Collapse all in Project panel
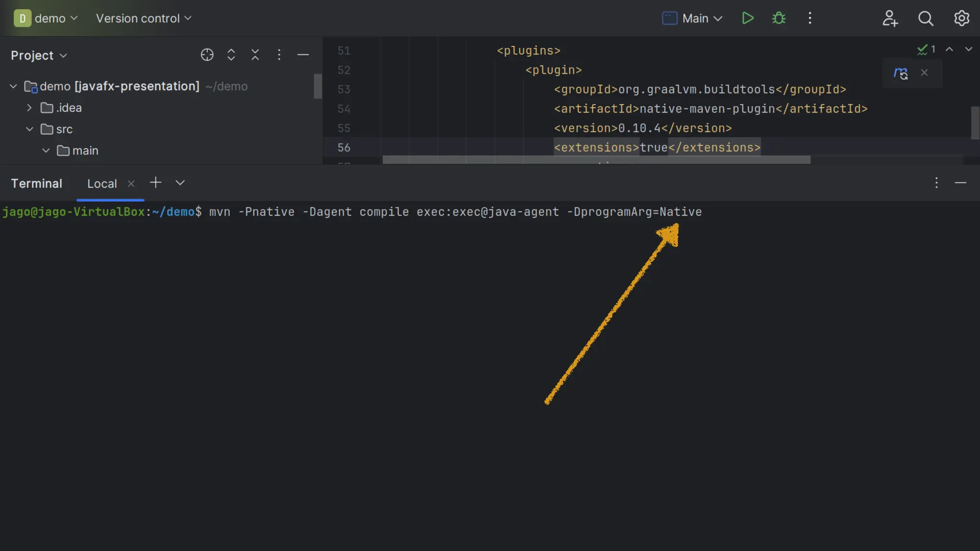 [x=255, y=55]
